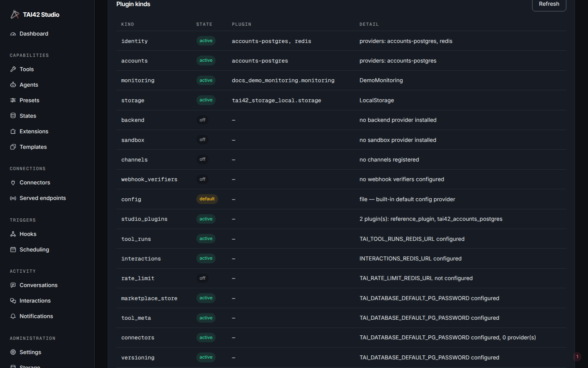Go to the Tools section
The width and height of the screenshot is (588, 368).
[x=27, y=70]
